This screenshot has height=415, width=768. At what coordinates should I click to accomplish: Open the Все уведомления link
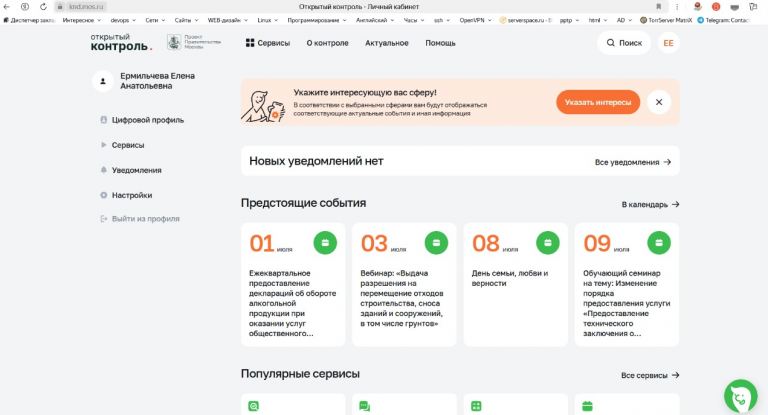pyautogui.click(x=632, y=162)
